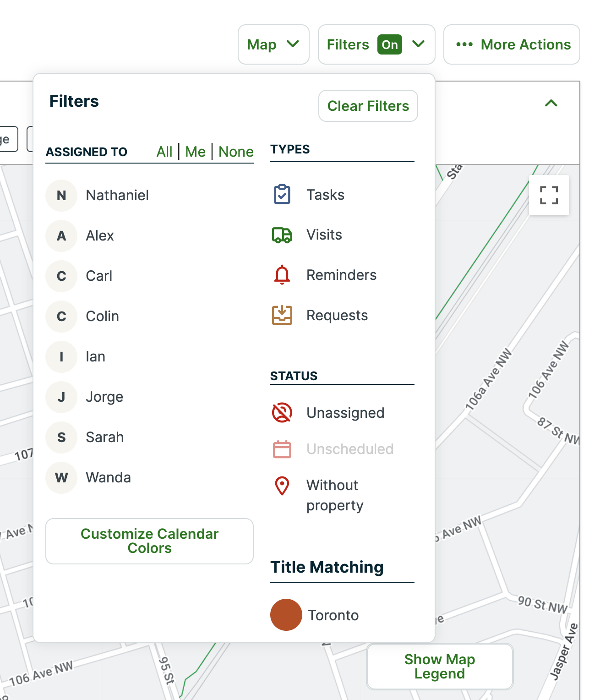Open the More Actions menu

pos(511,44)
